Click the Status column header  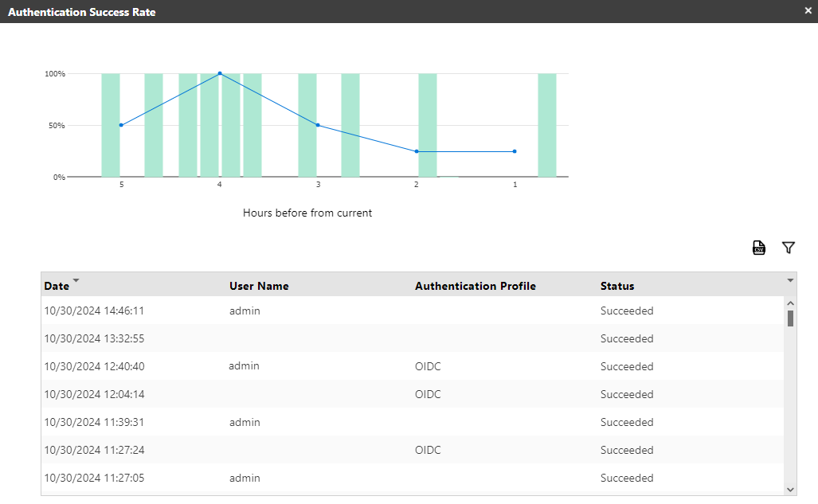click(617, 286)
